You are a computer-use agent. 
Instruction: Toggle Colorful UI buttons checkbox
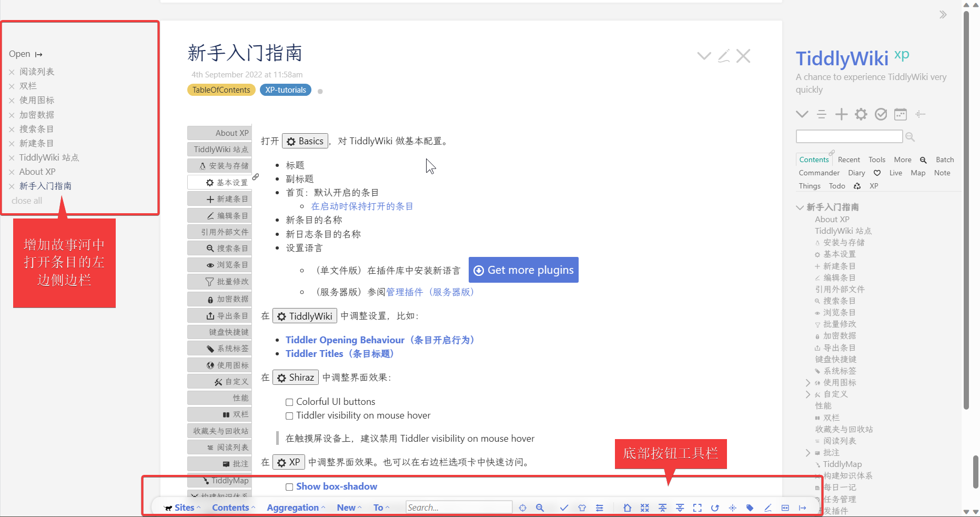289,402
